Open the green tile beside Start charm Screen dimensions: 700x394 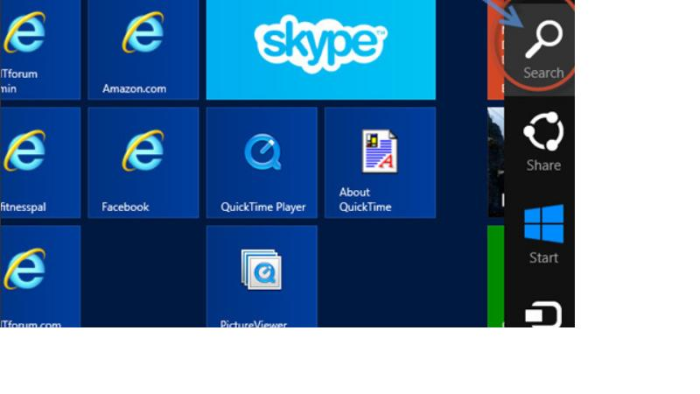[496, 276]
